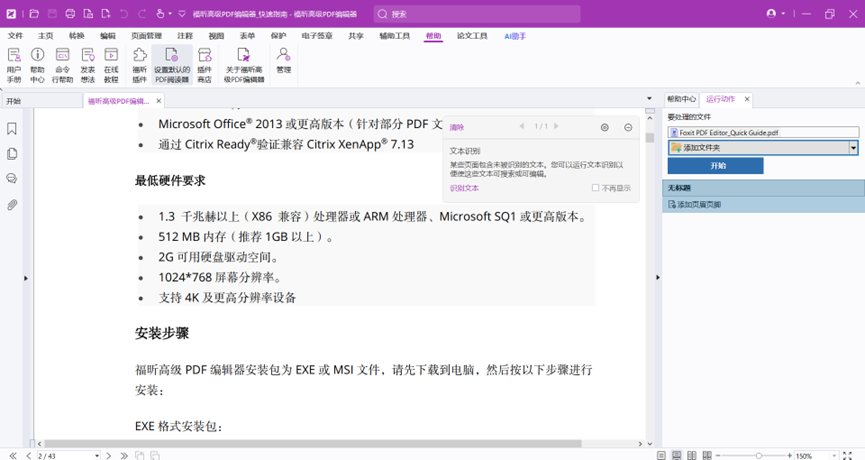Click the blue 开始 (Start) button

[x=716, y=165]
